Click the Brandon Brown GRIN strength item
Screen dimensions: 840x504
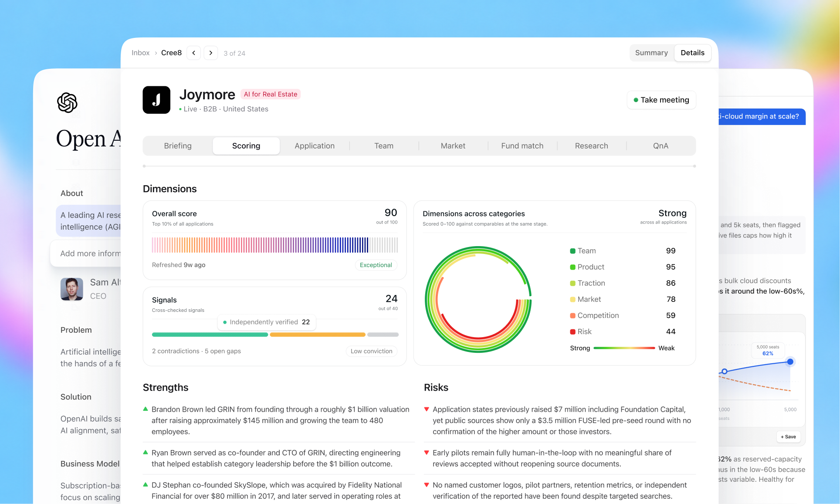(x=279, y=420)
